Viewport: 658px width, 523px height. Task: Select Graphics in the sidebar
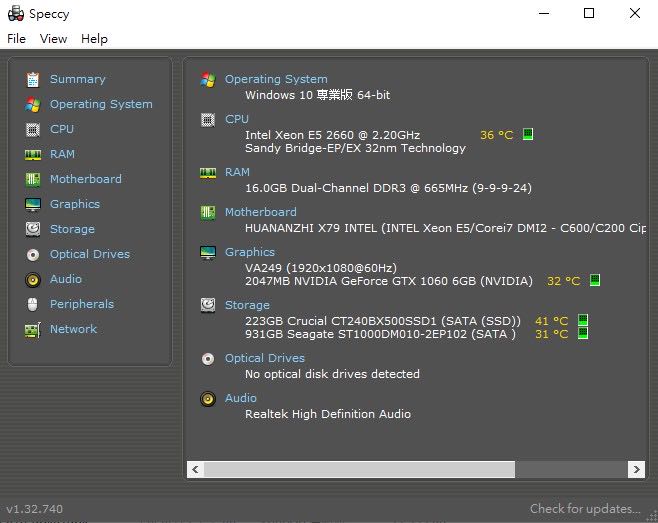pos(75,204)
